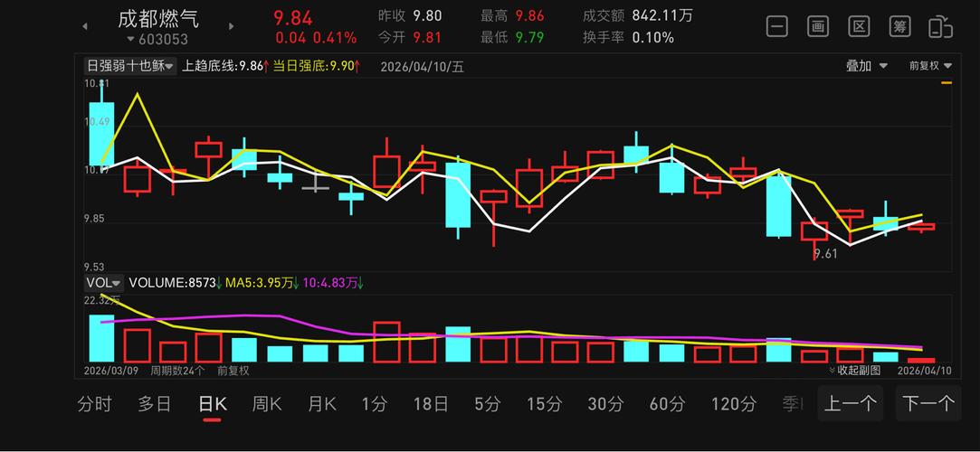Collapse sub-chart via 收起副图

[x=855, y=371]
